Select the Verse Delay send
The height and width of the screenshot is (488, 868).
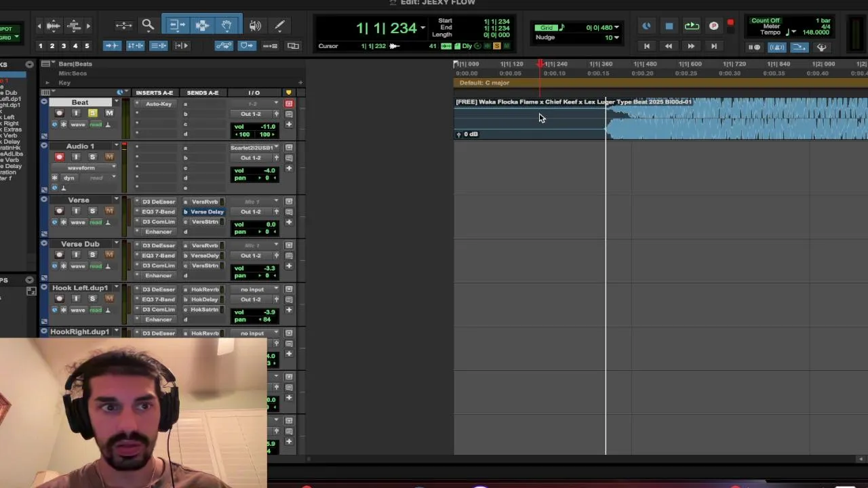206,211
